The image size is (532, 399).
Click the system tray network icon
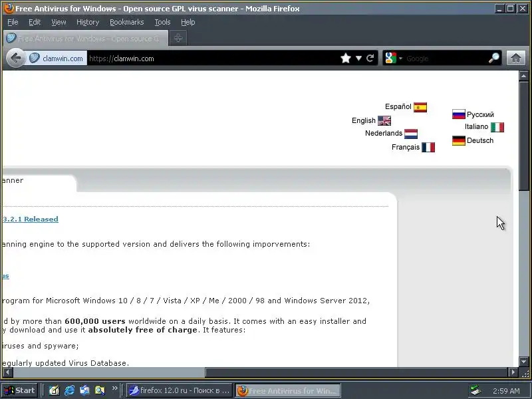point(475,391)
